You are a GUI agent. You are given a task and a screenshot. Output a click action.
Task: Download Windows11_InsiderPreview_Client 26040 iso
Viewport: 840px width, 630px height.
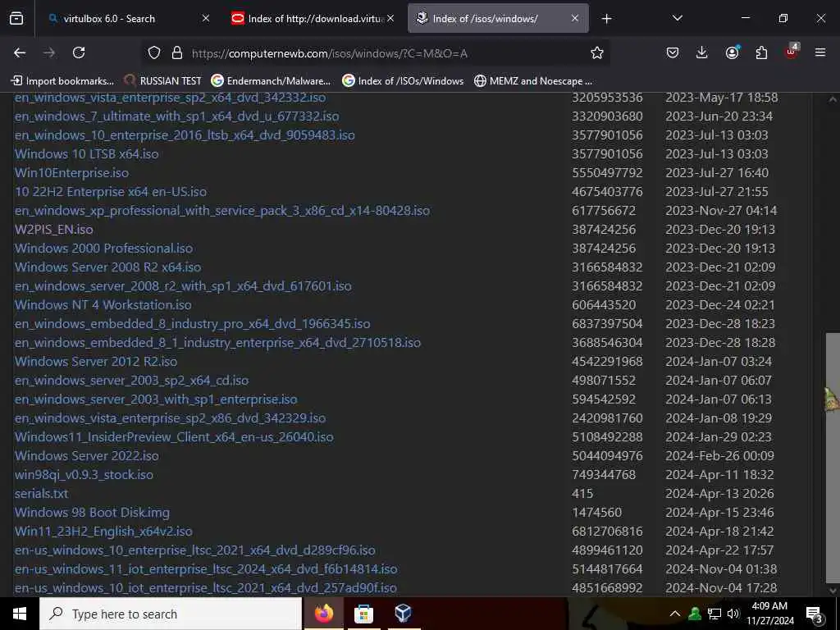[174, 437]
